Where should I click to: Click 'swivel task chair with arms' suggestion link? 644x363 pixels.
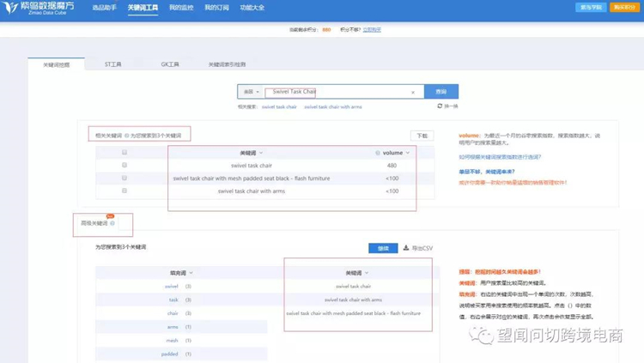coord(333,107)
